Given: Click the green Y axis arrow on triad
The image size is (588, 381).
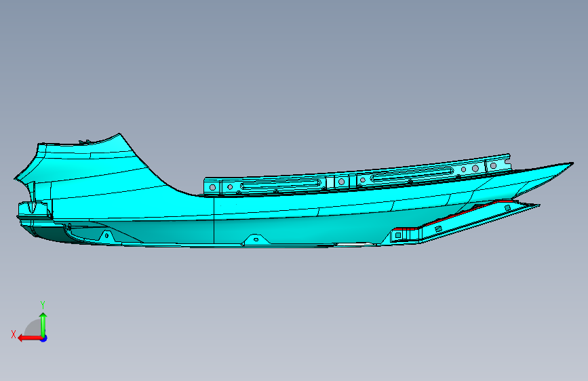Looking at the screenshot, I should click(43, 325).
